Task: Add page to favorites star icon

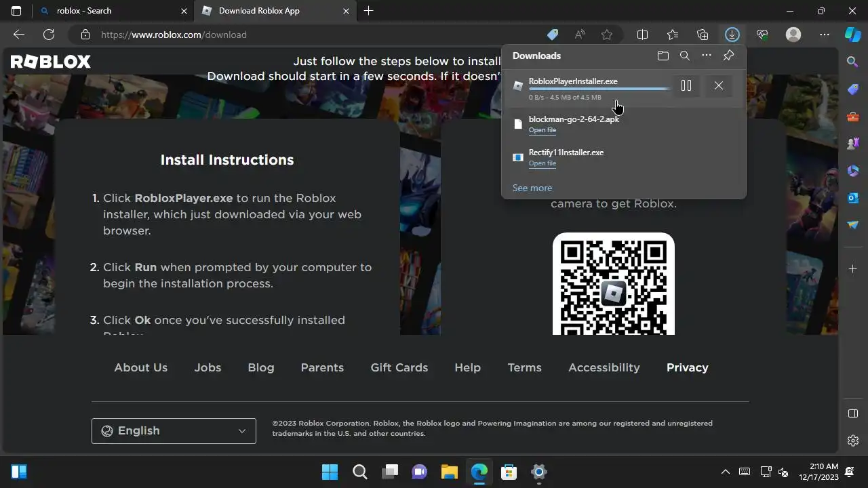Action: pyautogui.click(x=607, y=35)
